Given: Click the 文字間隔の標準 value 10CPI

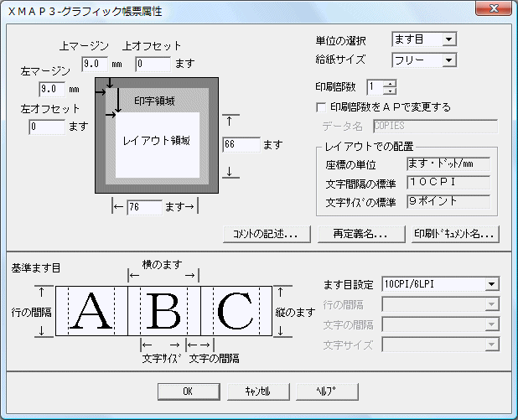Looking at the screenshot, I should coord(448,183).
